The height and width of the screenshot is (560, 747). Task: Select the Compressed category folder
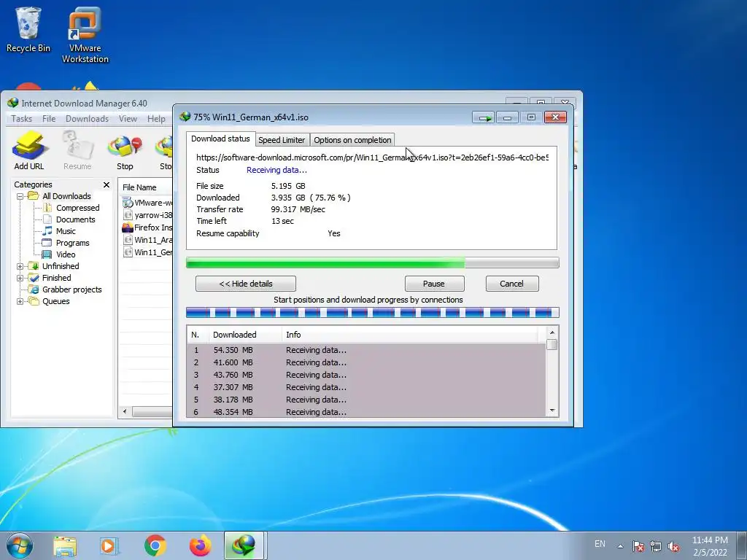[x=77, y=208]
